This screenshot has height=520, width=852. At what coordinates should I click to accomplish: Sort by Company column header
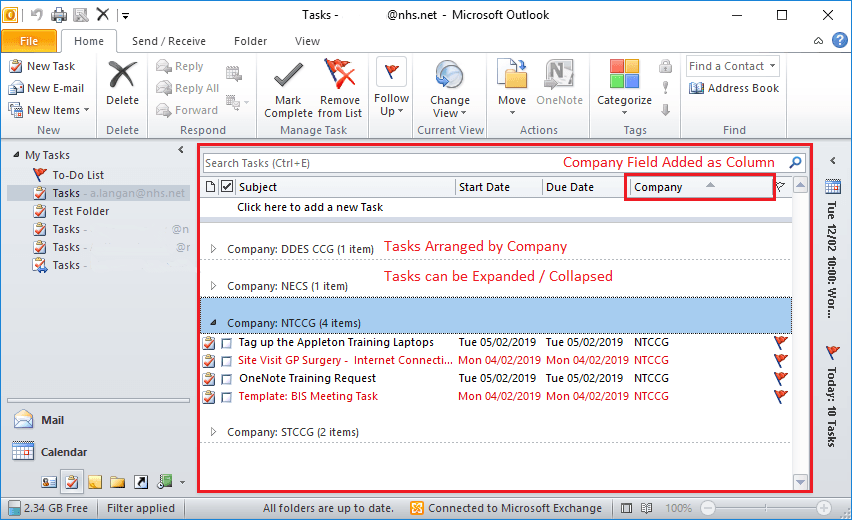700,187
